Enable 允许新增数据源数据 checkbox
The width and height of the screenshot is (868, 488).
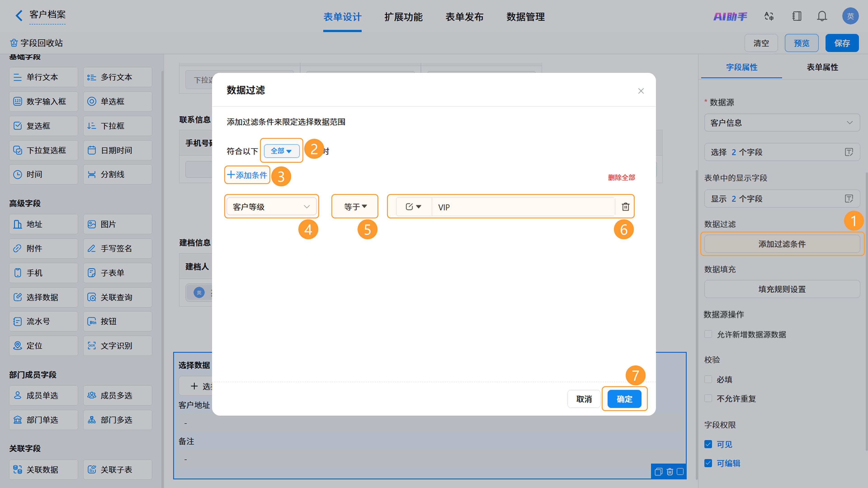pos(708,334)
